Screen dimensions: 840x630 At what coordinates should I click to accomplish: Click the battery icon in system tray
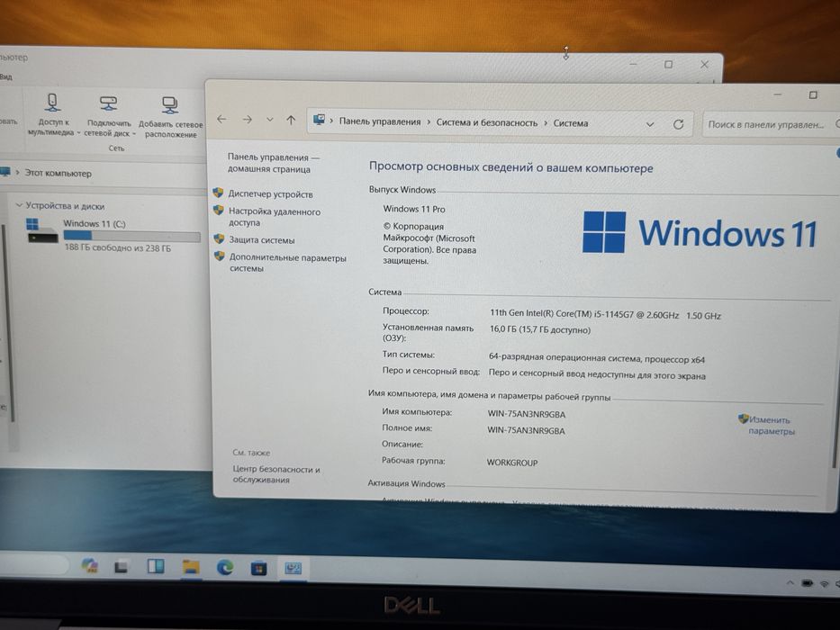click(808, 583)
